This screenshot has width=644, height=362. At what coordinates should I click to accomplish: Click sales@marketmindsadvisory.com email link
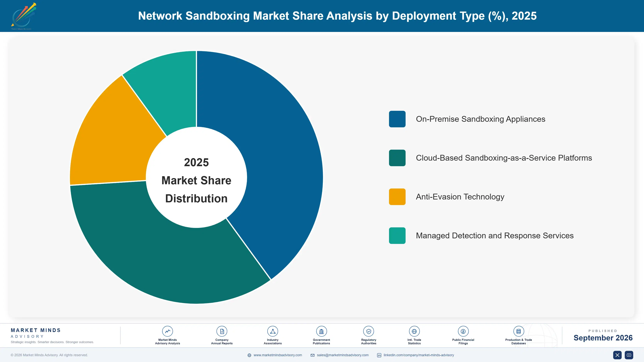click(x=343, y=355)
